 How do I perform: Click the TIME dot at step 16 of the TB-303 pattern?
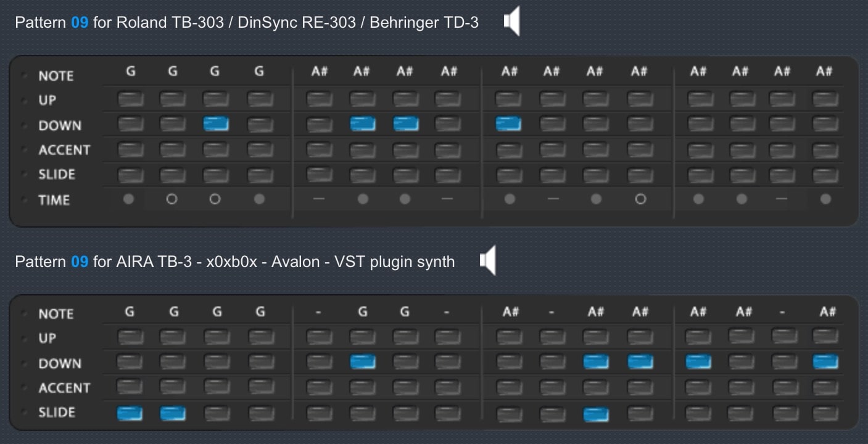click(x=825, y=199)
